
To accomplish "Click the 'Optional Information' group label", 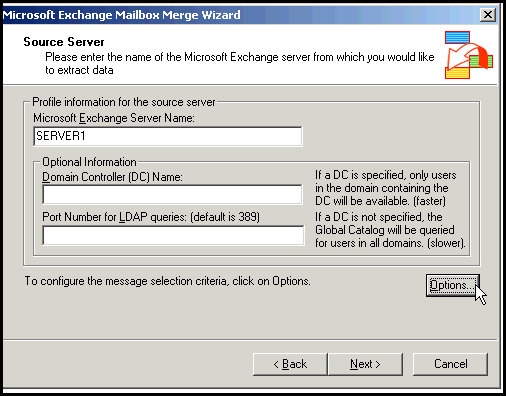I will (89, 162).
